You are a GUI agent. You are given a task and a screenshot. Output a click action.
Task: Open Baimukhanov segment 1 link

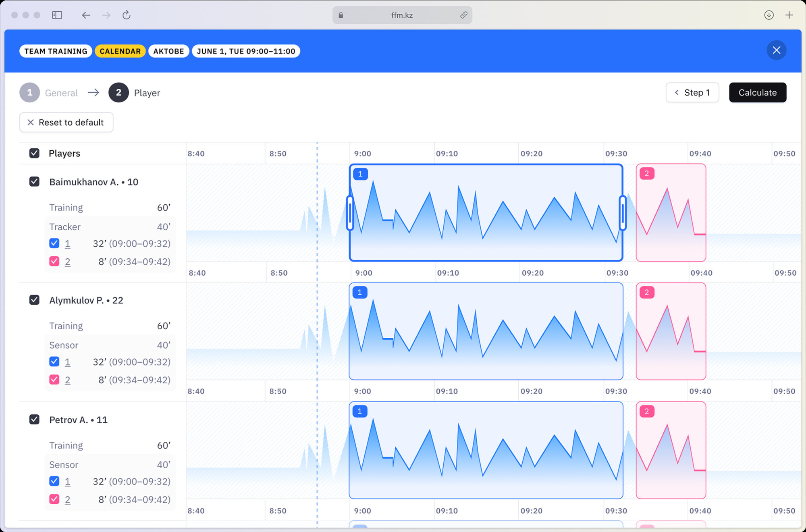(x=68, y=244)
